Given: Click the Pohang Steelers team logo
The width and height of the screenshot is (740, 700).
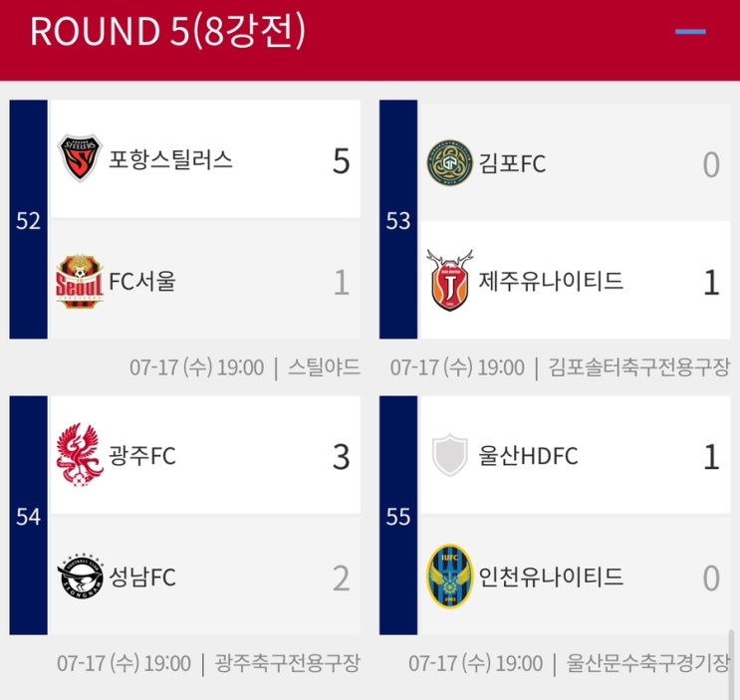Looking at the screenshot, I should click(79, 159).
